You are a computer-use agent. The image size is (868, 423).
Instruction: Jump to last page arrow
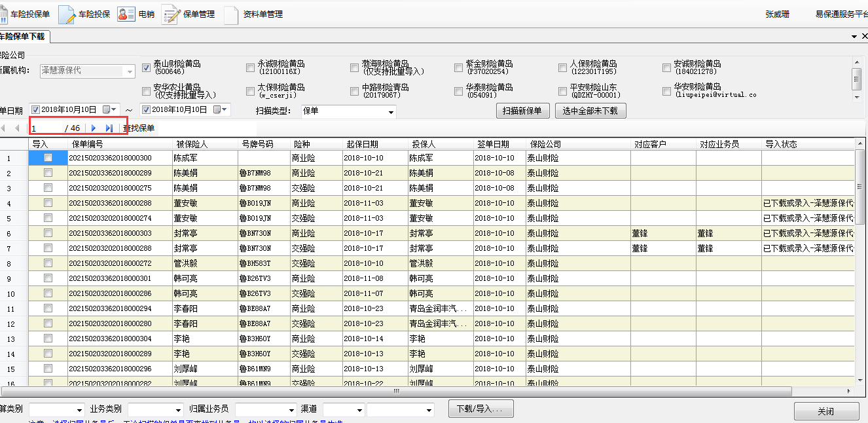point(109,128)
